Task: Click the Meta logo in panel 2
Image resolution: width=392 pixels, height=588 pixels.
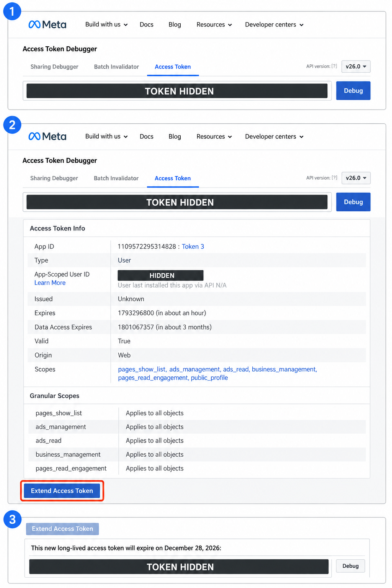Action: pos(47,136)
